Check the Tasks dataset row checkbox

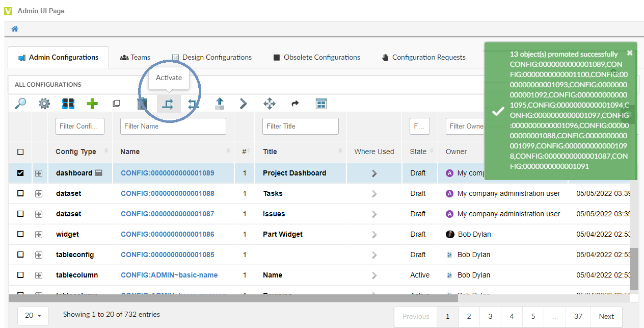pos(20,193)
